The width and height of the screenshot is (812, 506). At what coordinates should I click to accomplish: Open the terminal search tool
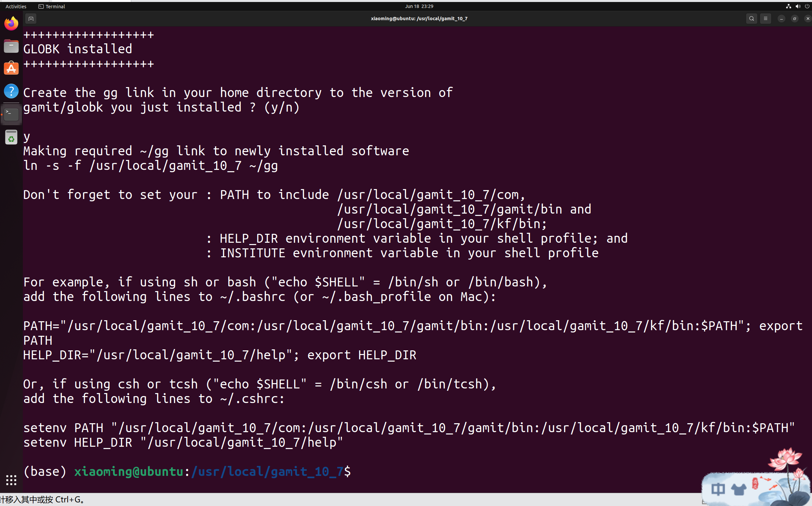(x=751, y=19)
